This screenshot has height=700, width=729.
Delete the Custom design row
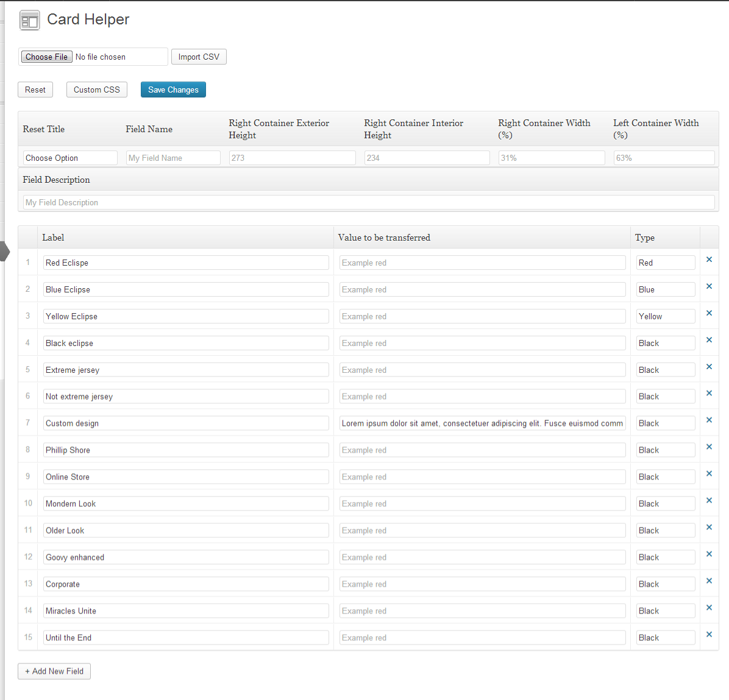(x=709, y=420)
